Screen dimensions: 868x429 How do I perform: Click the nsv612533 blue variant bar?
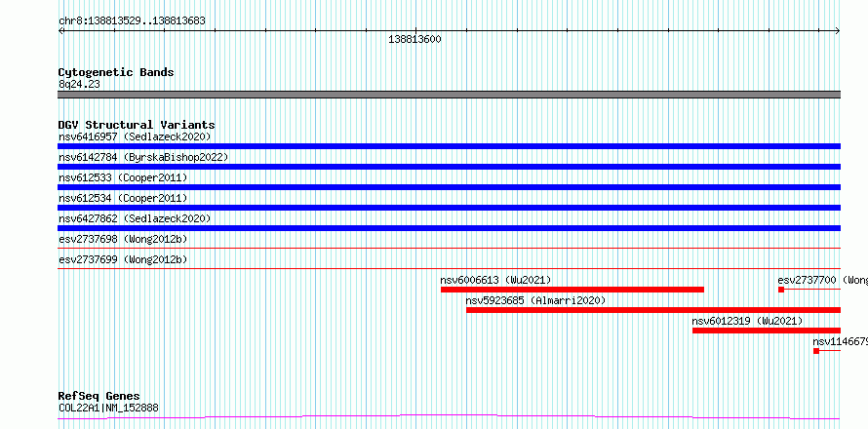click(x=449, y=187)
